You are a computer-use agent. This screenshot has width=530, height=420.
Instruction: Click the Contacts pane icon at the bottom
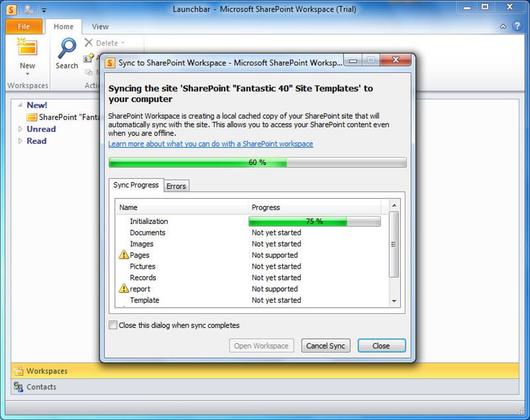click(x=18, y=387)
